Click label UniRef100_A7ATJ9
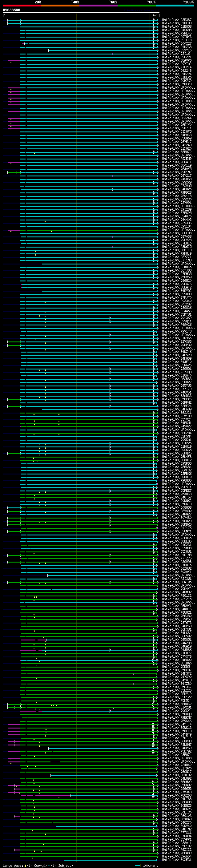 click(176, 737)
